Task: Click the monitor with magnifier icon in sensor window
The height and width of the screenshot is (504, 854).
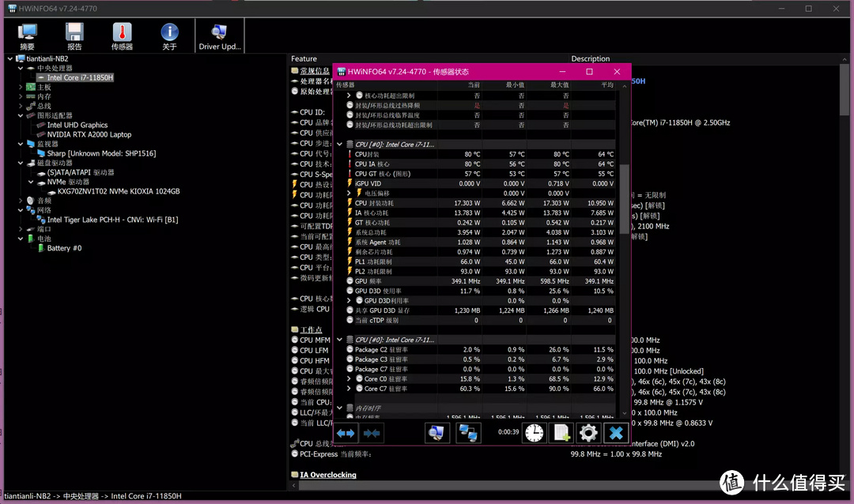Action: tap(436, 433)
